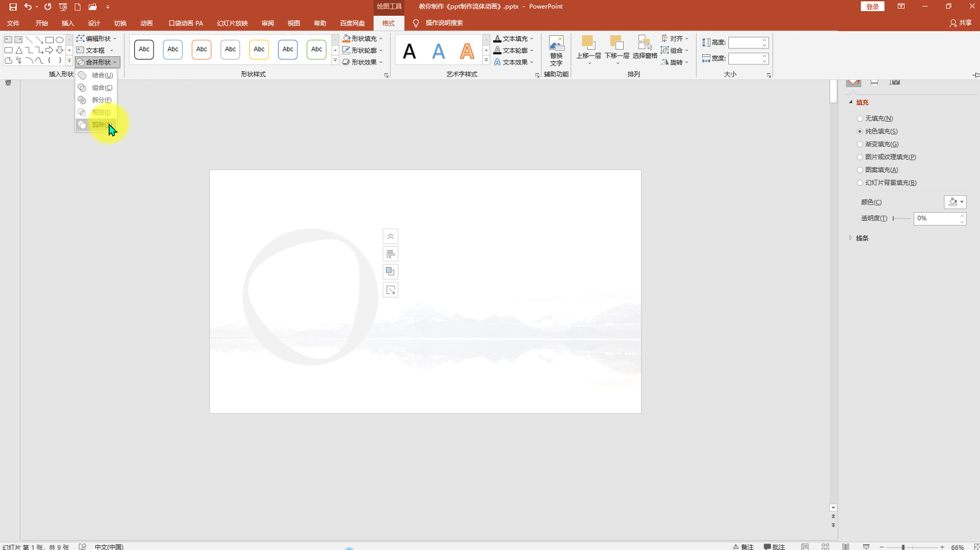The height and width of the screenshot is (550, 980).
Task: Switch to the 动画 ribbon tab
Action: click(x=147, y=23)
